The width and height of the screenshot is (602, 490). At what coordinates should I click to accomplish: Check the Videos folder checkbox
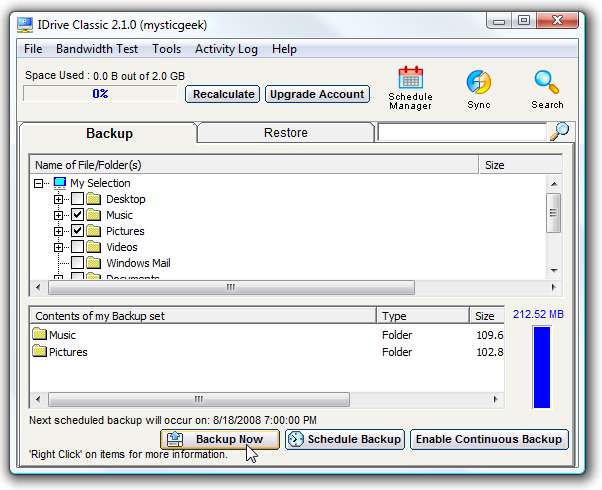click(78, 247)
